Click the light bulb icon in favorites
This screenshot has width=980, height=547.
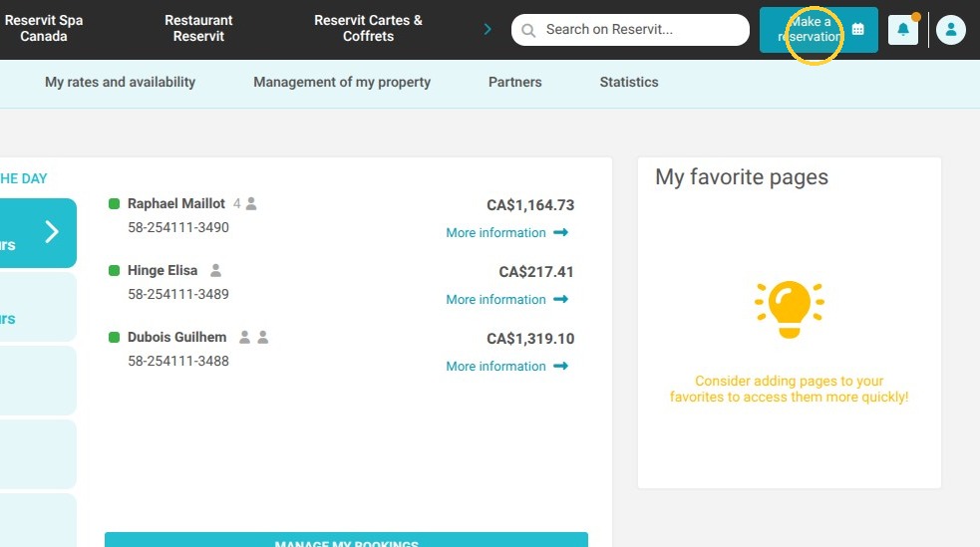[790, 309]
